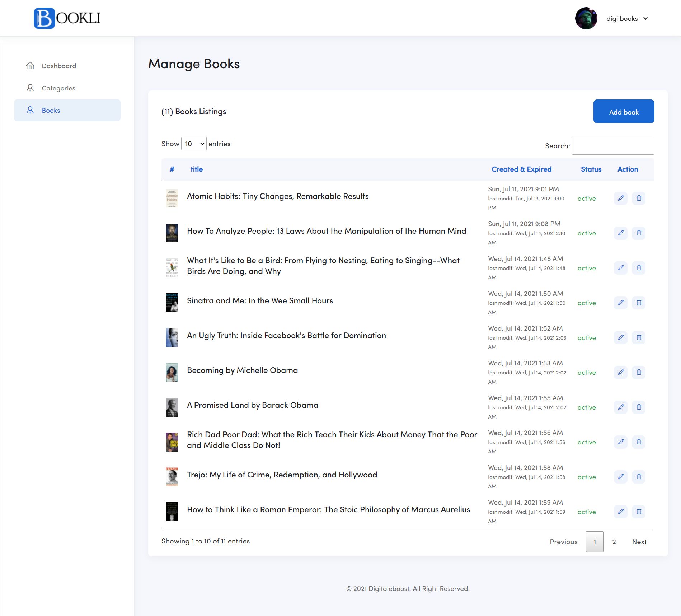The width and height of the screenshot is (681, 616).
Task: Click the Trejo: My Life of Crime title
Action: (x=282, y=475)
